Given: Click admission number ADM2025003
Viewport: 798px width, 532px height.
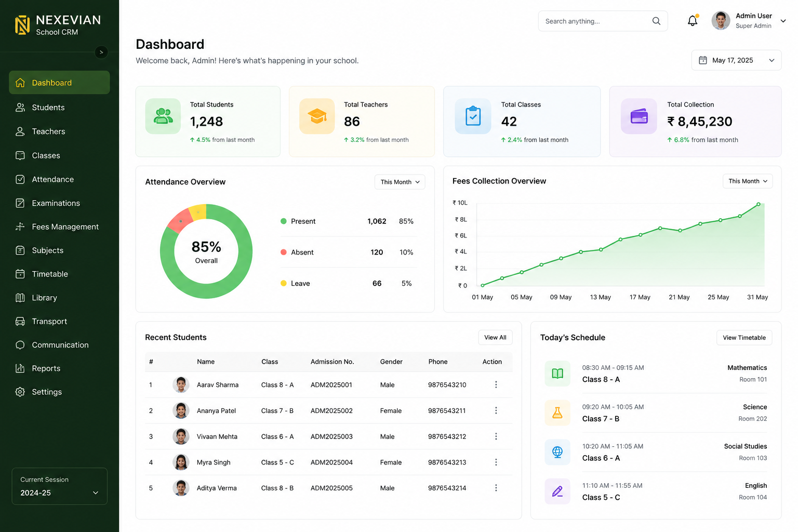Looking at the screenshot, I should tap(331, 436).
